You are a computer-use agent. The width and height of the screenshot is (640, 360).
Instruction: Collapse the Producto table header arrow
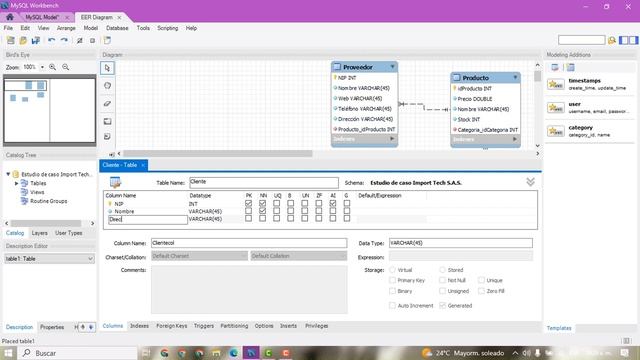[515, 77]
